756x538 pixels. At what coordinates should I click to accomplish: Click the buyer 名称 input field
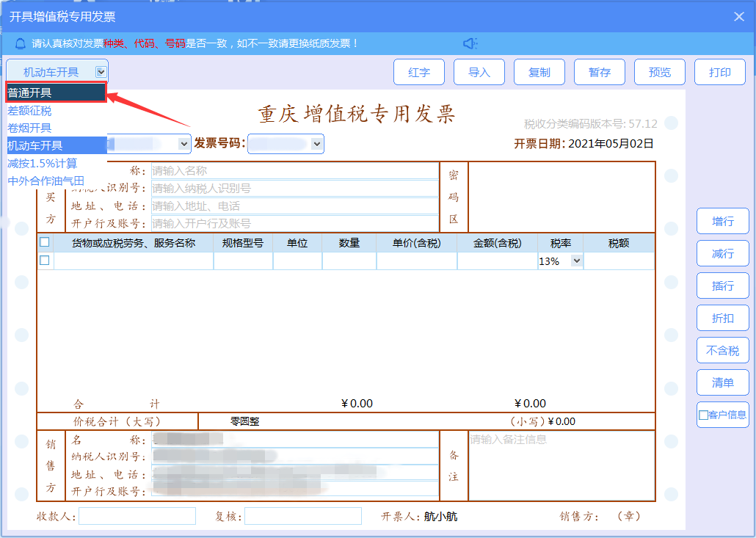pos(294,171)
